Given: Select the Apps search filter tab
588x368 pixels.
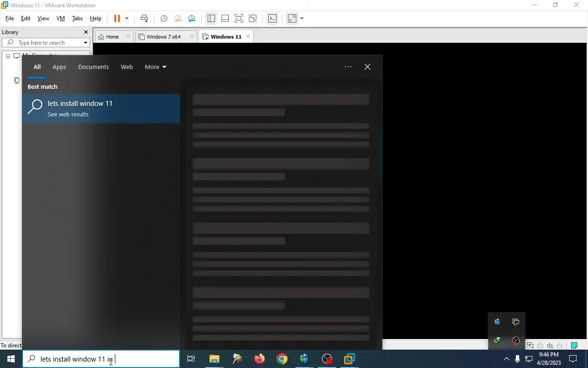Looking at the screenshot, I should (x=59, y=67).
